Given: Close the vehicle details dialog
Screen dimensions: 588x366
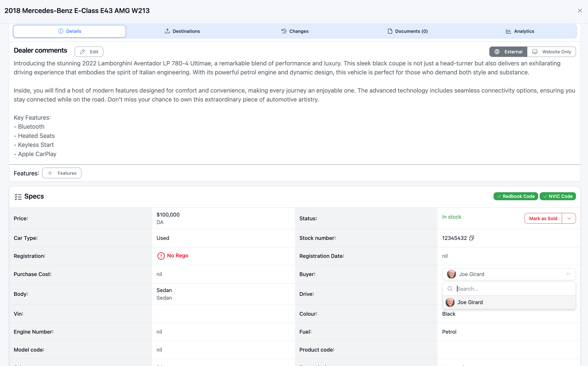Looking at the screenshot, I should coord(580,11).
